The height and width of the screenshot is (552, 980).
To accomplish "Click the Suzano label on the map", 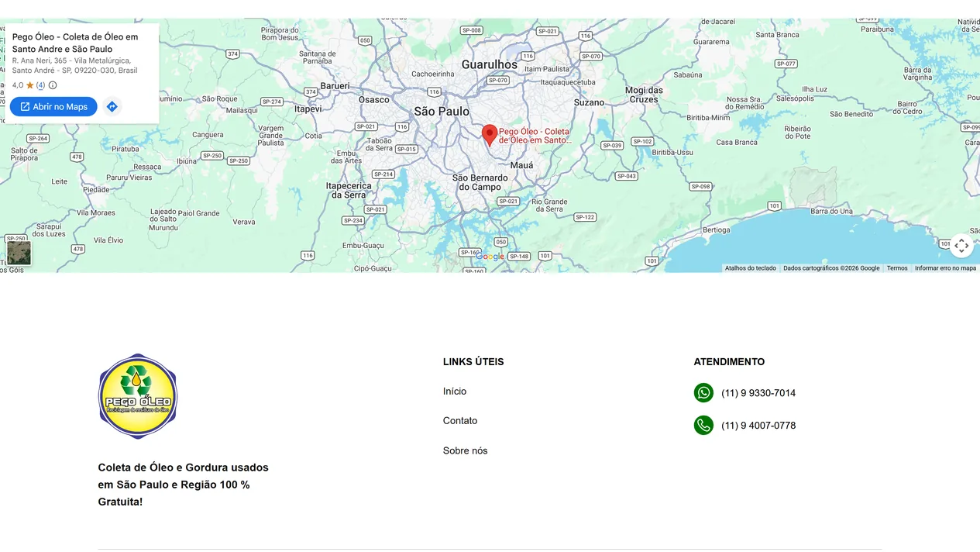I will [x=589, y=102].
